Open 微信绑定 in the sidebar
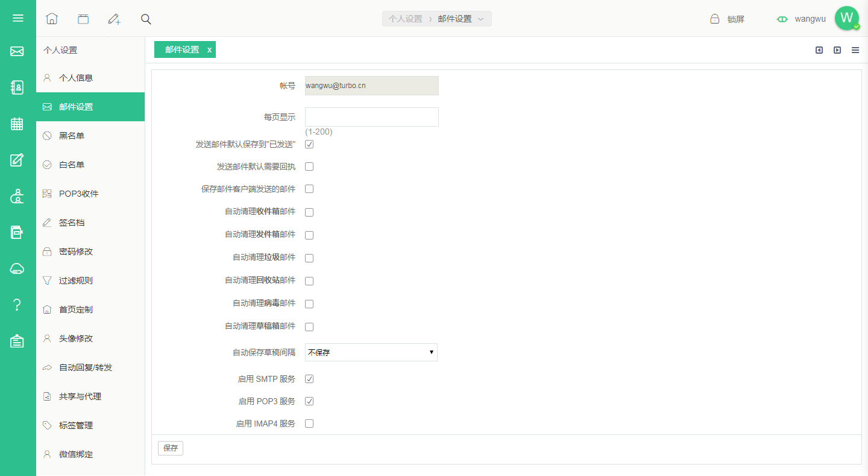The height and width of the screenshot is (476, 868). click(90, 454)
